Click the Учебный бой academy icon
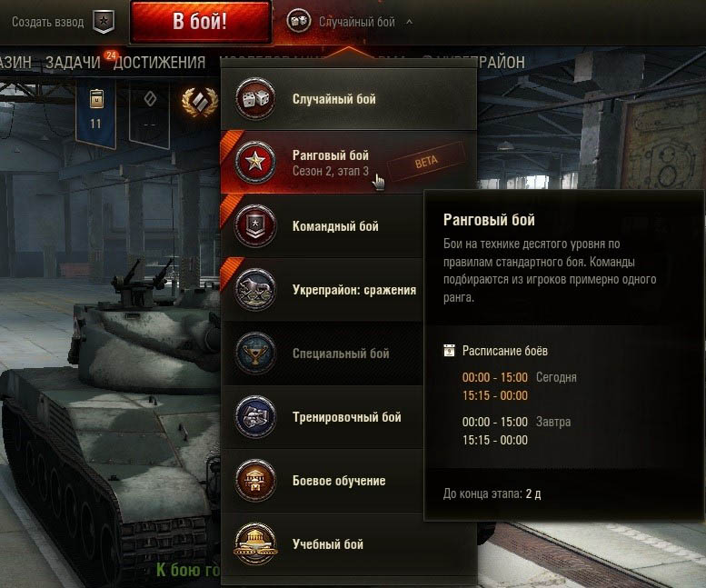Screen dimensions: 706x588 pyautogui.click(x=255, y=543)
